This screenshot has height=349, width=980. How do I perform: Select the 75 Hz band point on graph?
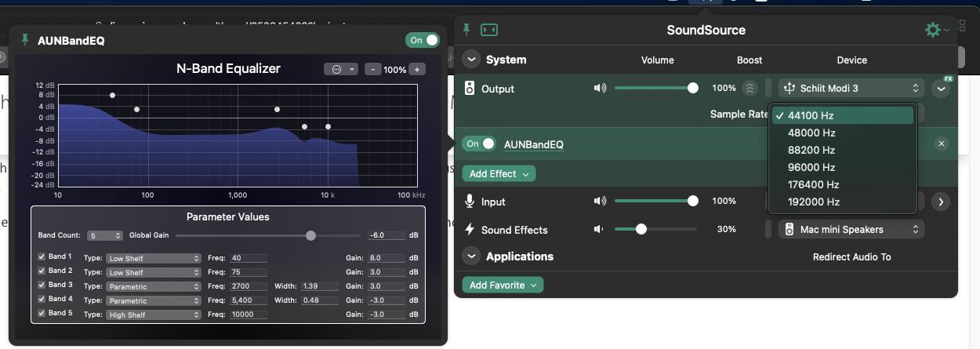point(137,110)
